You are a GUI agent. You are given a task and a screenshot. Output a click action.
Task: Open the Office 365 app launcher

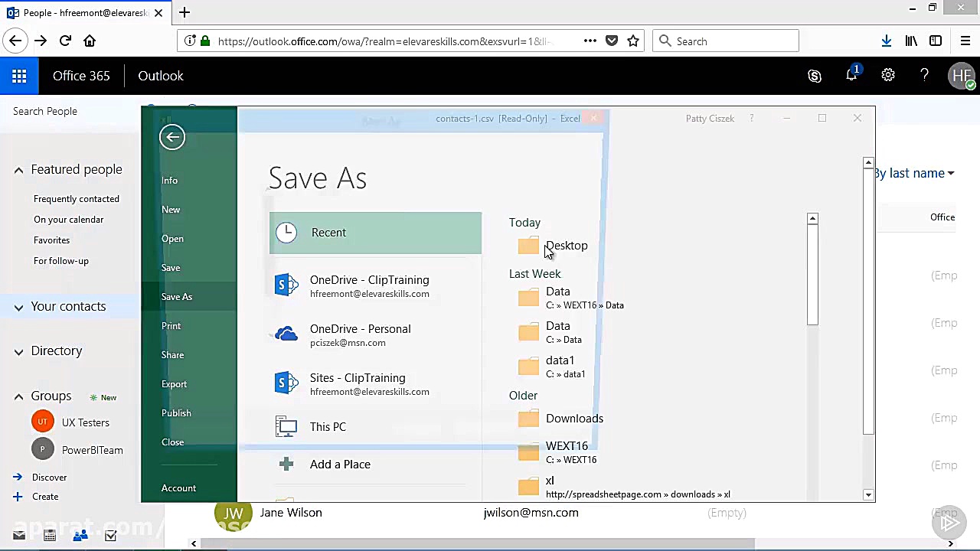[x=19, y=76]
